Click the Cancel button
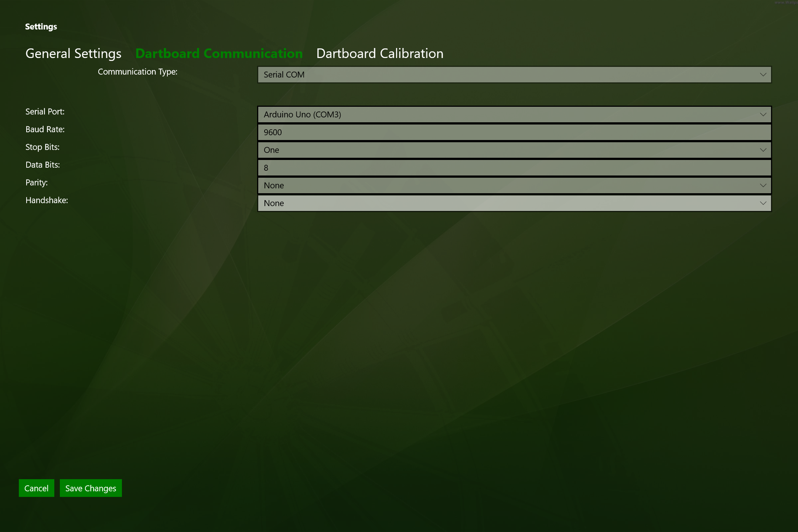This screenshot has width=798, height=532. [37, 488]
